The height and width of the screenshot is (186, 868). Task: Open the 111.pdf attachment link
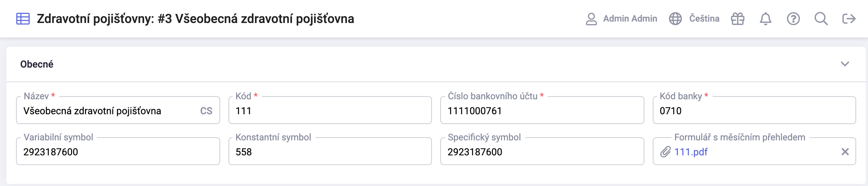coord(691,152)
